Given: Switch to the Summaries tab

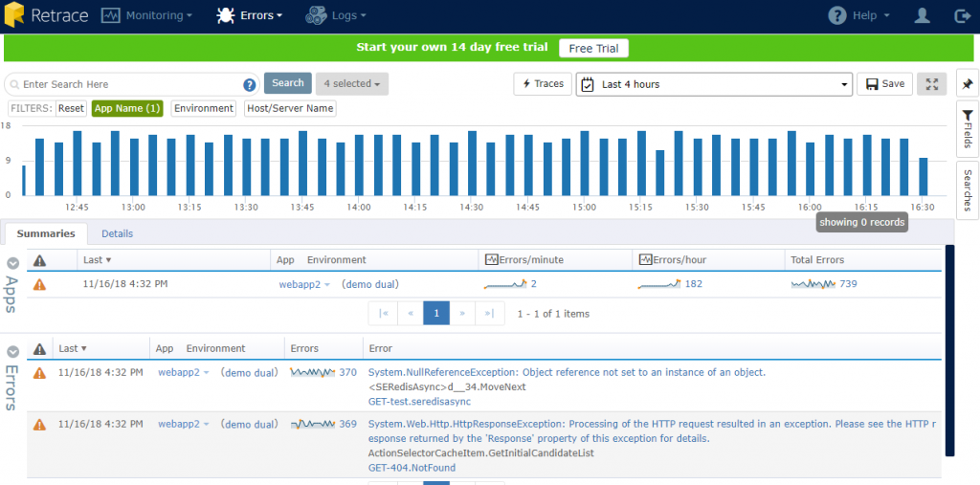Looking at the screenshot, I should click(46, 233).
